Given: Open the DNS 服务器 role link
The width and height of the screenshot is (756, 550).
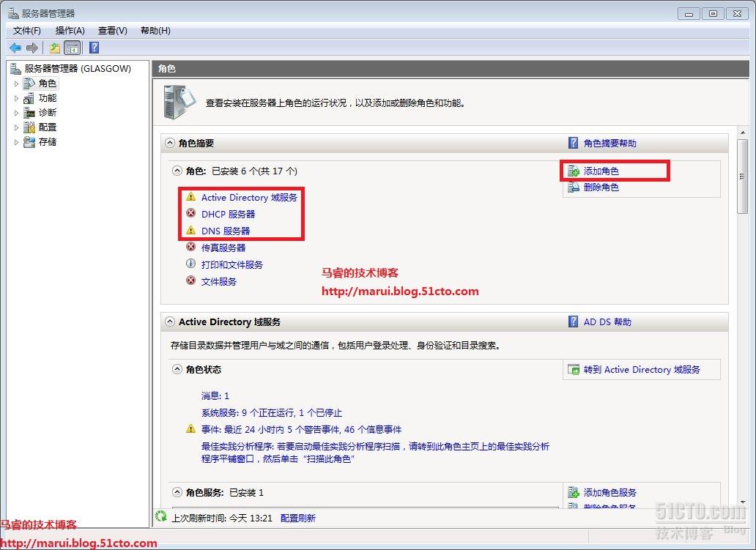Looking at the screenshot, I should [x=226, y=231].
